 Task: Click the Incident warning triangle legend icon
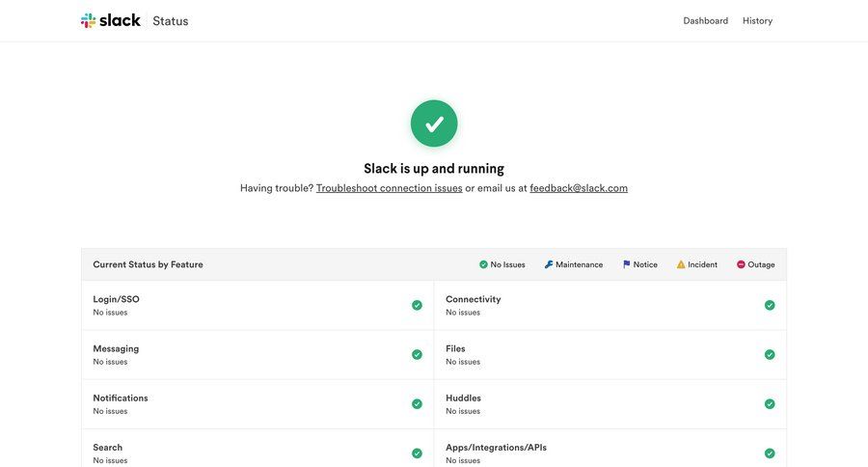(x=681, y=264)
